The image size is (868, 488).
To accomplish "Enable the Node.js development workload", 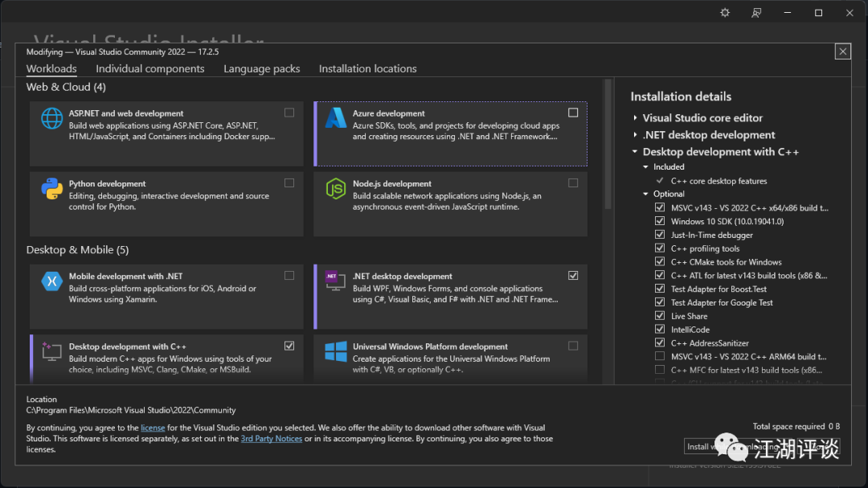I will pyautogui.click(x=573, y=182).
